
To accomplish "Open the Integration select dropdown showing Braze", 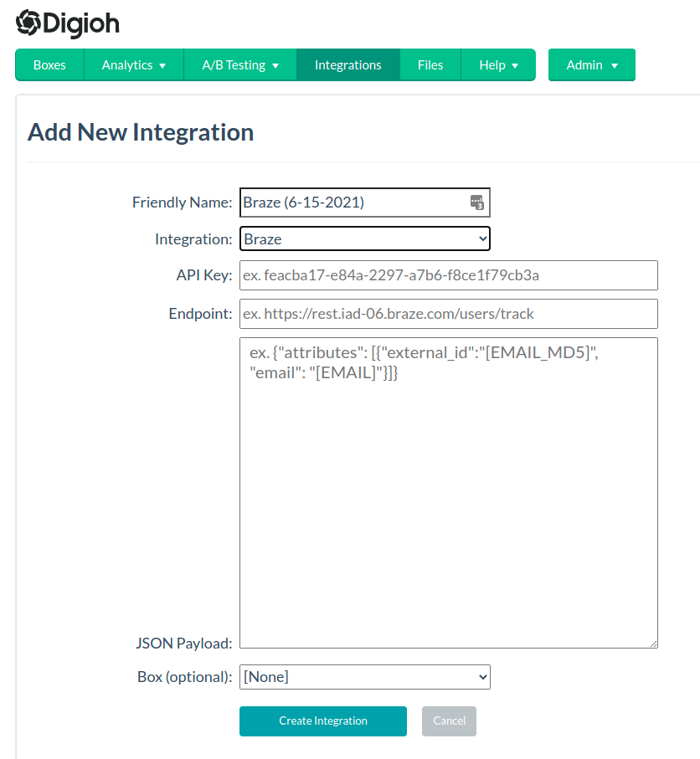I will point(365,238).
